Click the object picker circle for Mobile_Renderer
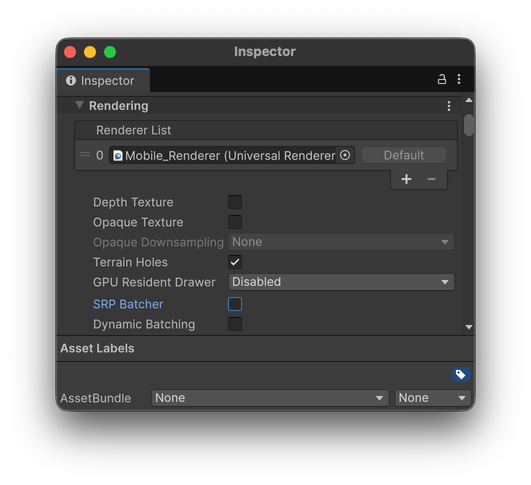The width and height of the screenshot is (531, 485). (x=345, y=155)
